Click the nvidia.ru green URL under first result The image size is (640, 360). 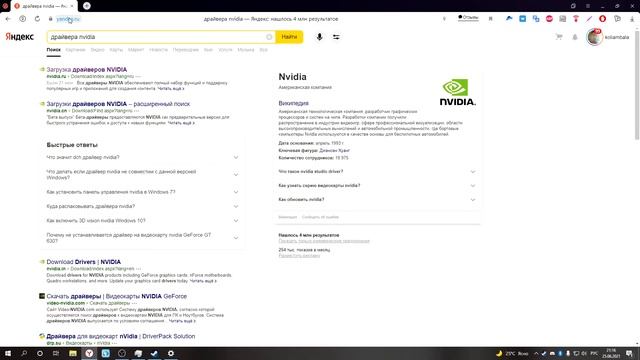tap(56, 76)
